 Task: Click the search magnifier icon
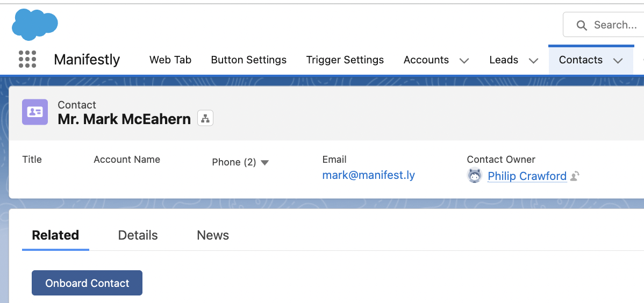click(582, 25)
